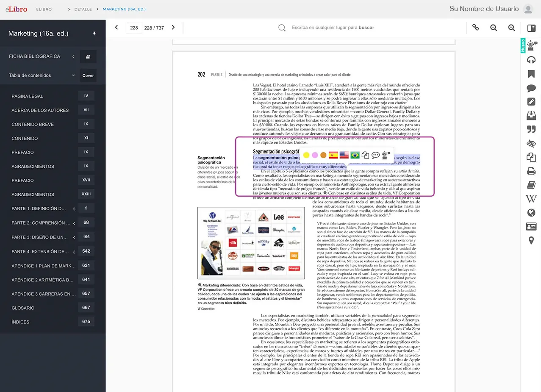Click the Brazilian flag translation icon

point(355,155)
